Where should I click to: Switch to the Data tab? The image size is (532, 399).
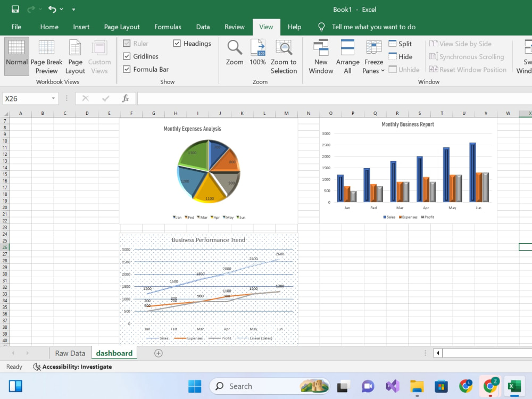(x=203, y=27)
